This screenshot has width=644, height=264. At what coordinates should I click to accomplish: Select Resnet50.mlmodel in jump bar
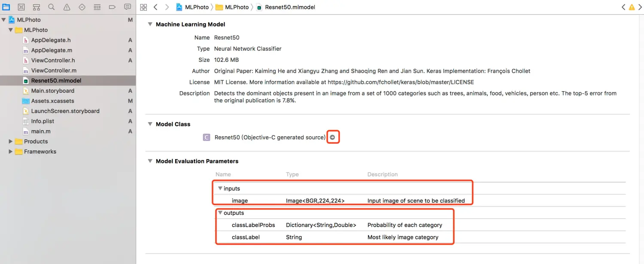click(x=286, y=7)
